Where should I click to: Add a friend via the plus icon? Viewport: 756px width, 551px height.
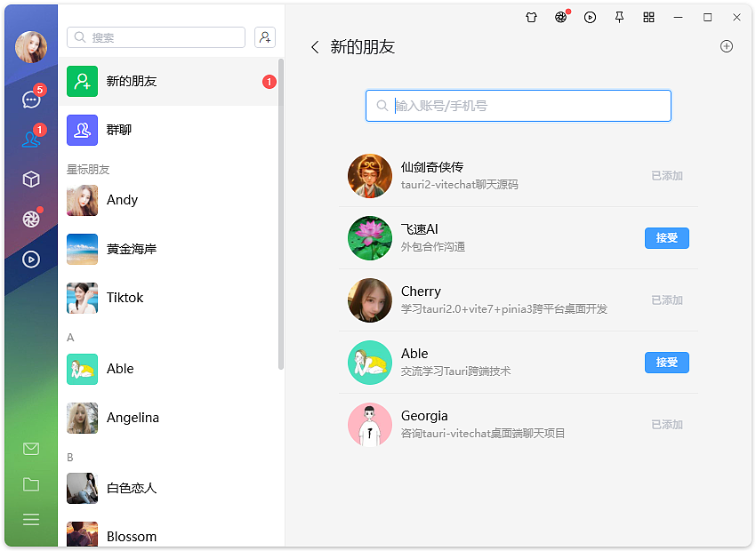point(727,46)
